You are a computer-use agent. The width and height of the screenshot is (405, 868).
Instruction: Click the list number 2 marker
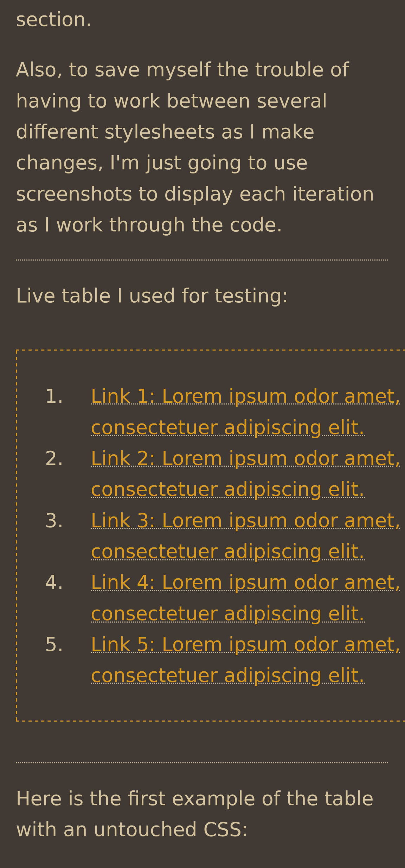click(54, 459)
